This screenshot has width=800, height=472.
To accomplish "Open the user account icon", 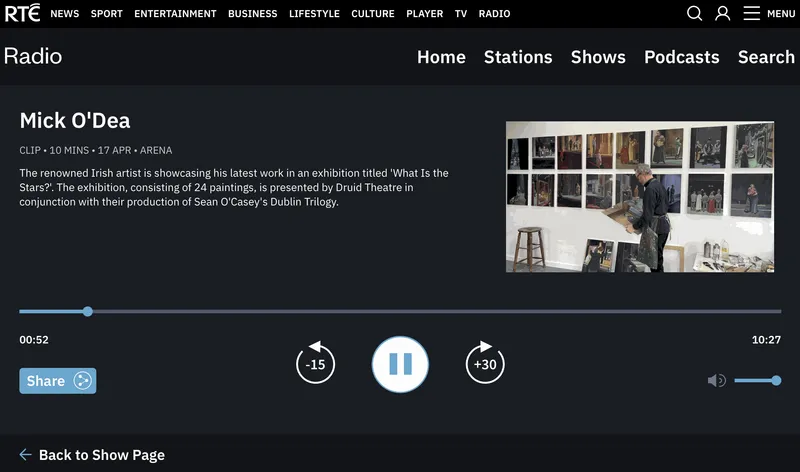I will pyautogui.click(x=723, y=14).
